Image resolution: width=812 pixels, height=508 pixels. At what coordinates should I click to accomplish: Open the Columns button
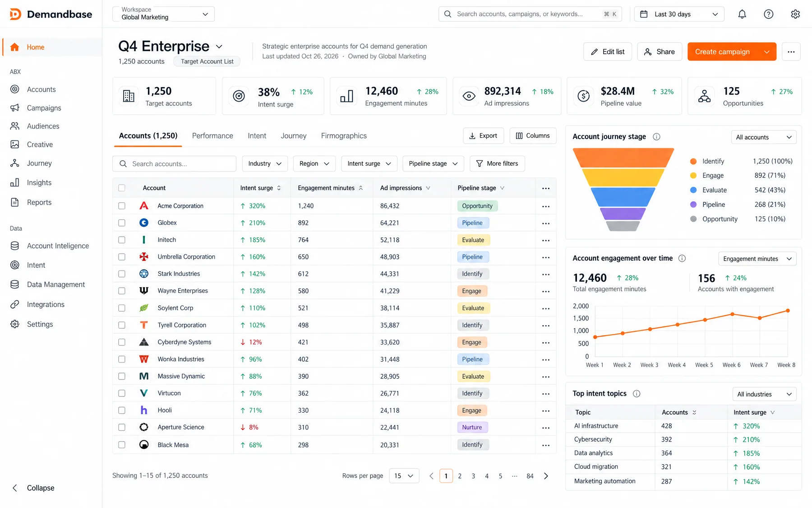point(533,135)
